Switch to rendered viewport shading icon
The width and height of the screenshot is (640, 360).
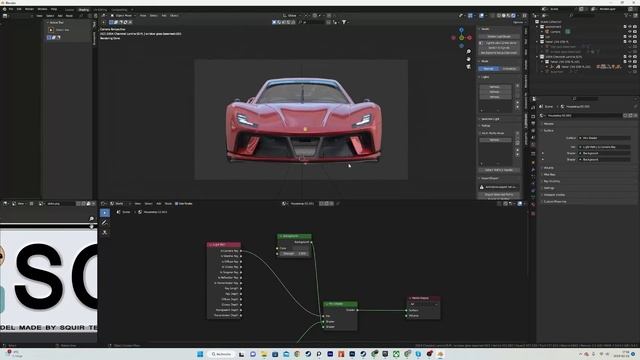513,16
